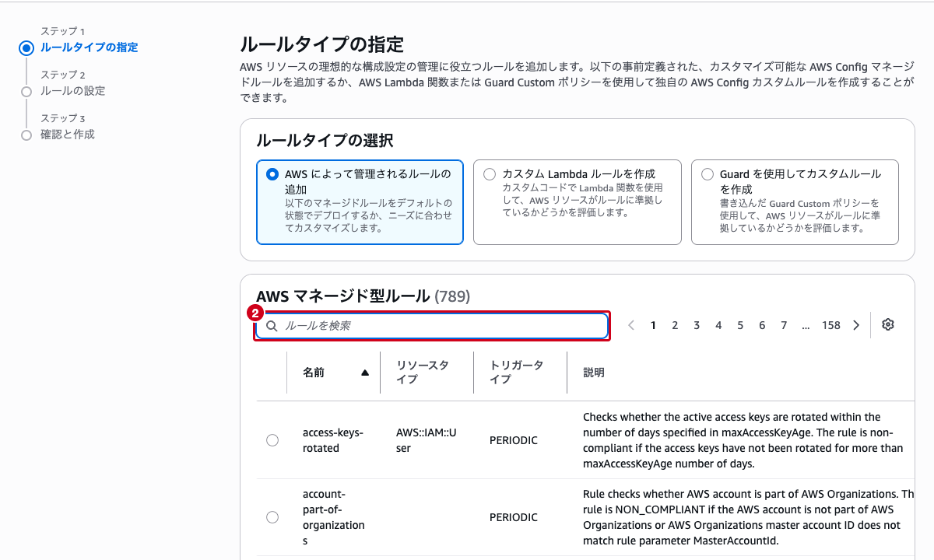Click the access-keys-rotated rule name
This screenshot has width=934, height=560.
pos(332,440)
